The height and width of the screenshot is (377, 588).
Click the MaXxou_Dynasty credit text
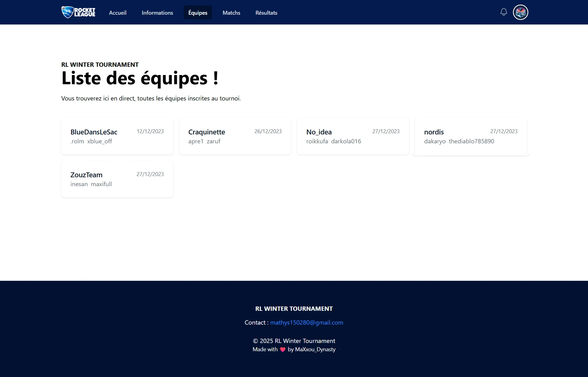coord(315,349)
